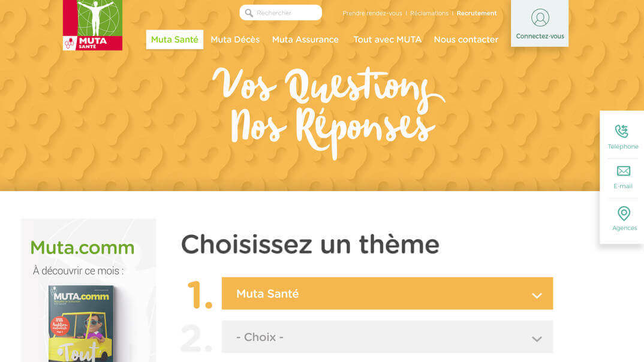The image size is (644, 362).
Task: Open the E-mail envelope icon
Action: coord(624,171)
